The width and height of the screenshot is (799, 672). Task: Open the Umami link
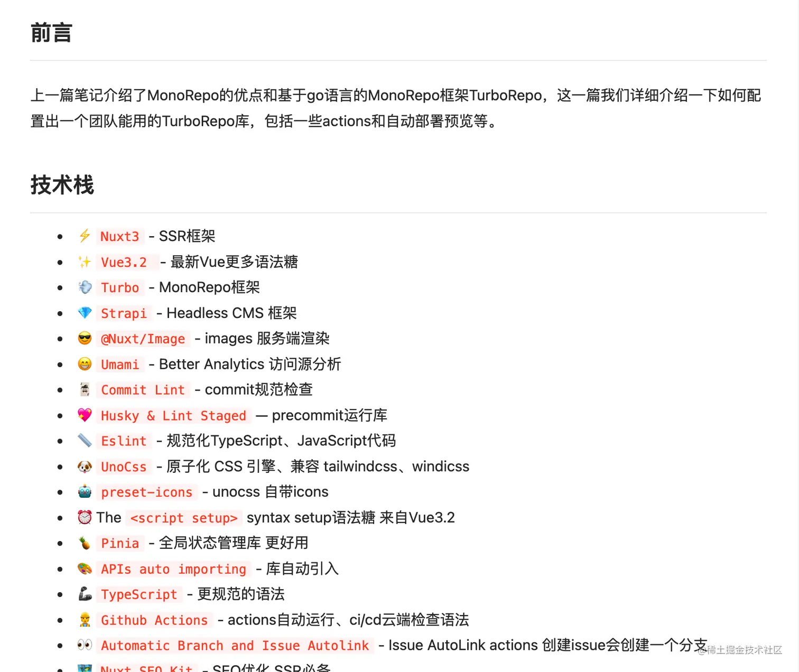tap(120, 364)
